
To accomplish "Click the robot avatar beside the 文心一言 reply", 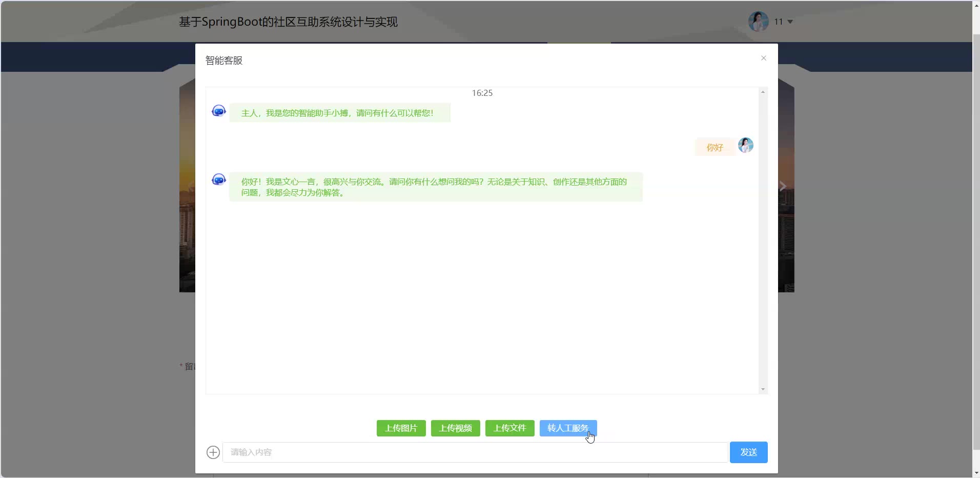I will coord(219,180).
